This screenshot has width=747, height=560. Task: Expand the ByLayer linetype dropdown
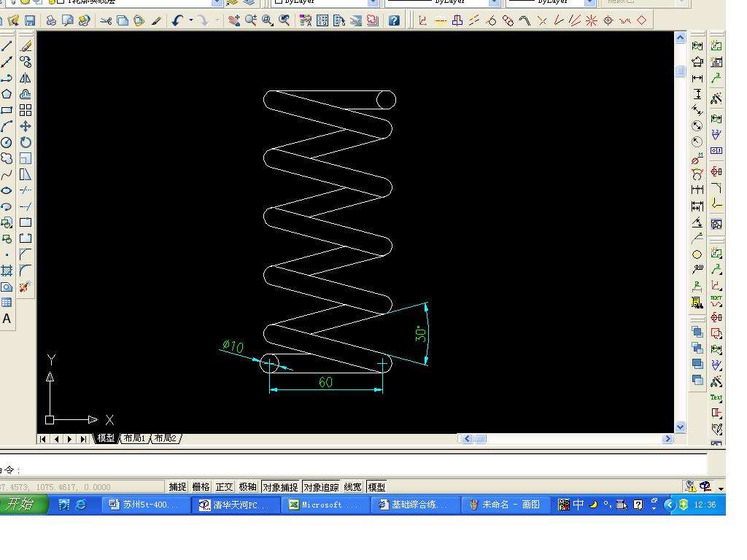point(495,2)
